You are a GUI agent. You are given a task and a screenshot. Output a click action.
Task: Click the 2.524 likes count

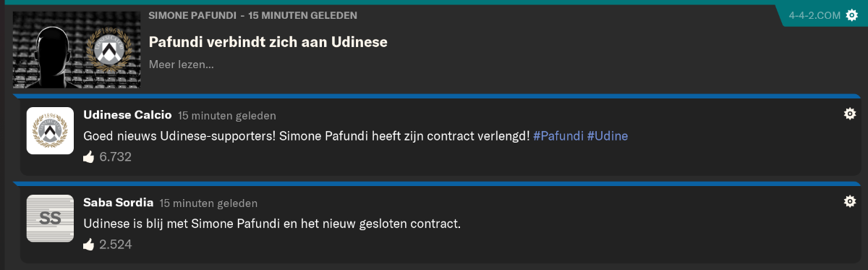pos(115,244)
